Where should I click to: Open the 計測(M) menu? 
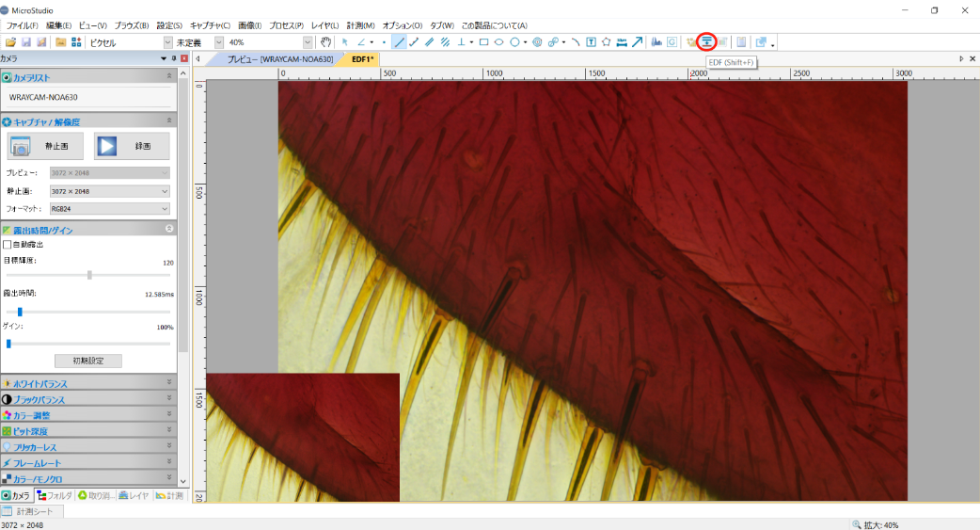pyautogui.click(x=360, y=25)
